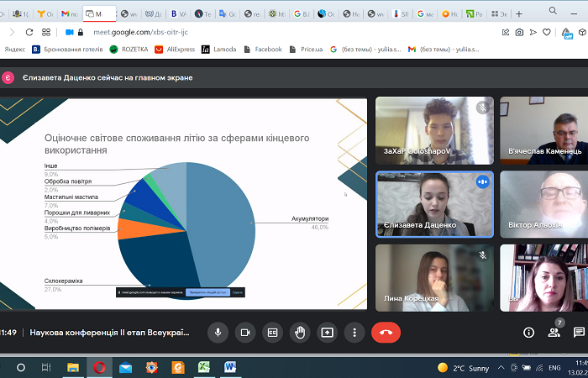The height and width of the screenshot is (378, 588).
Task: Show the participants list
Action: pos(554,332)
